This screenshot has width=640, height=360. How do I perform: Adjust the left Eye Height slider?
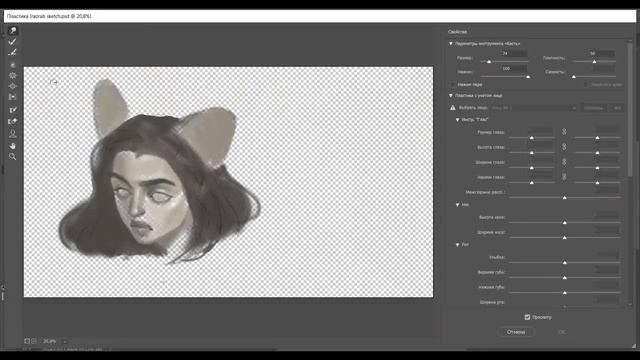tap(531, 153)
